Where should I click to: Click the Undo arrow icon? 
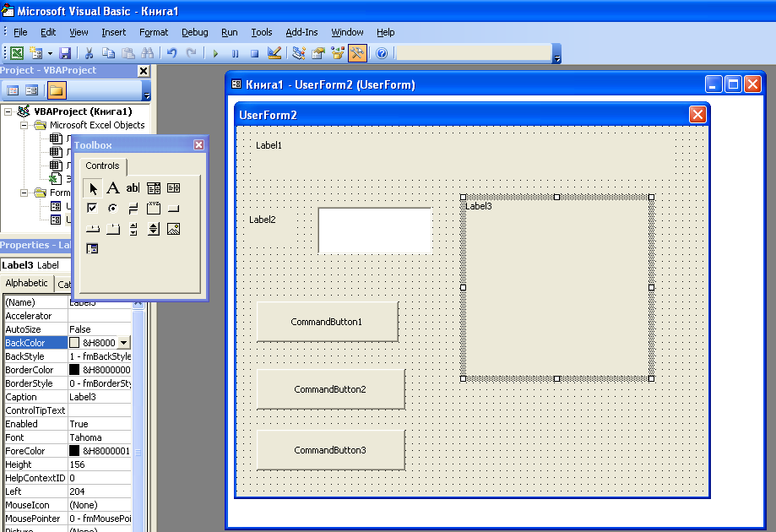pyautogui.click(x=171, y=53)
